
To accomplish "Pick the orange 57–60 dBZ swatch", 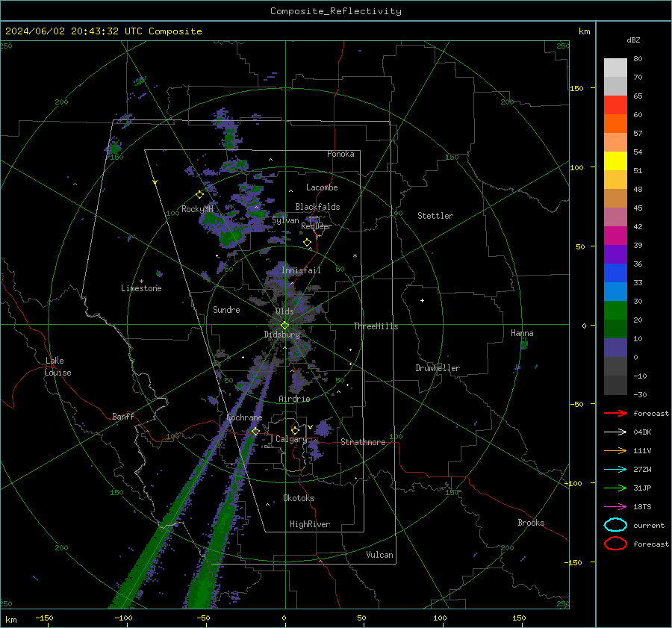I will (x=615, y=124).
